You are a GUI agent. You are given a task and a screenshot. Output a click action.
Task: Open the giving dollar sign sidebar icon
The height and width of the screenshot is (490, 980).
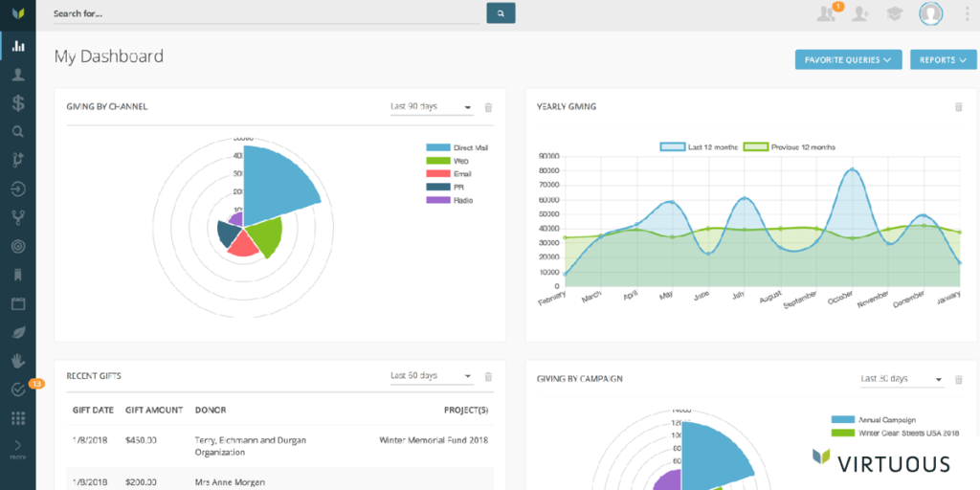tap(18, 103)
